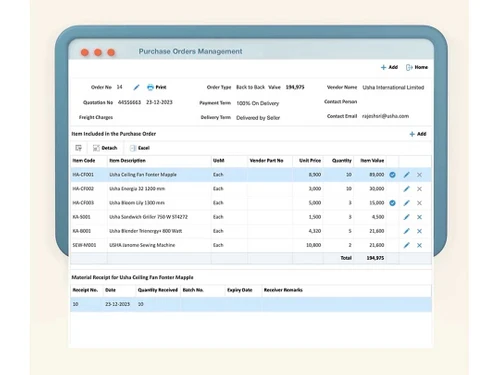This screenshot has width=500, height=375.
Task: Print the purchase order
Action: coord(156,87)
